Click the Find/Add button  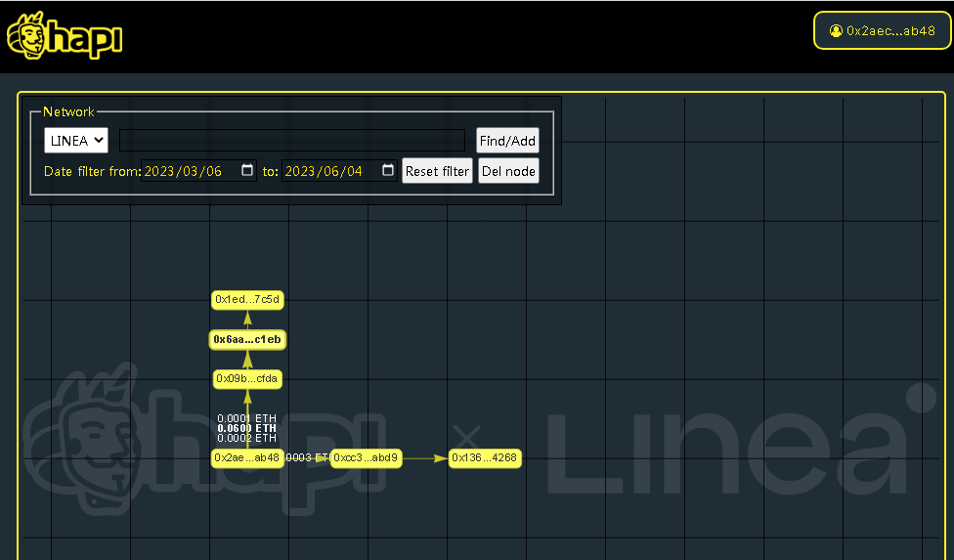point(507,141)
